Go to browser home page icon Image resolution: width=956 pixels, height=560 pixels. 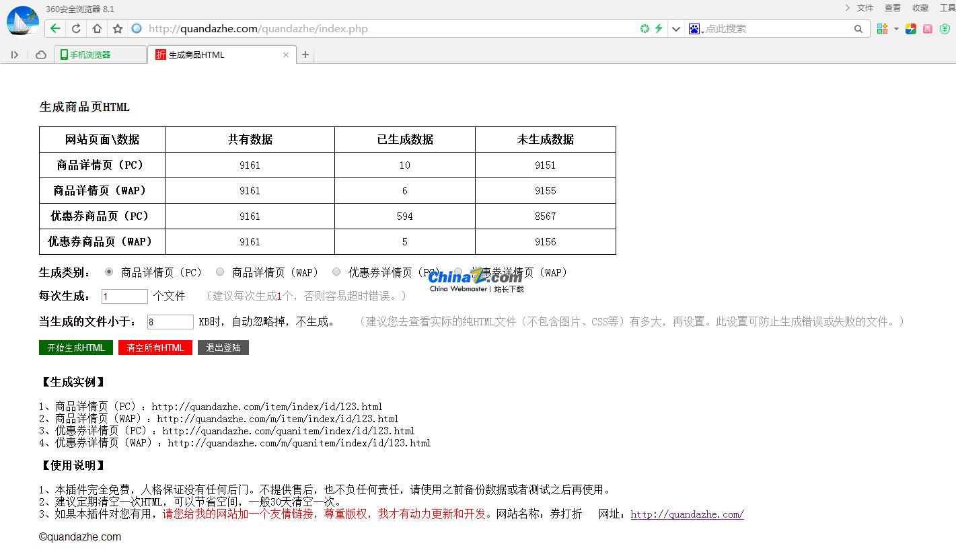[97, 28]
